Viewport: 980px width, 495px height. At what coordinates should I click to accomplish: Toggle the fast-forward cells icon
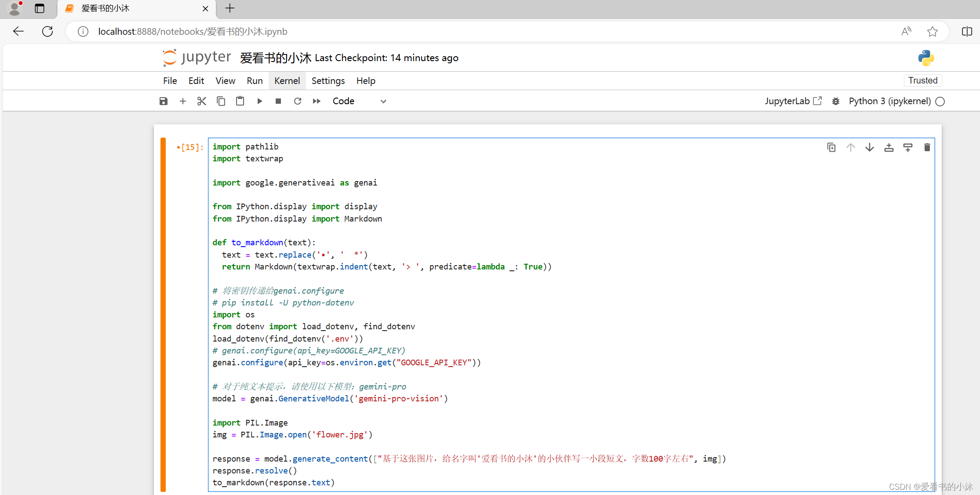[x=317, y=100]
